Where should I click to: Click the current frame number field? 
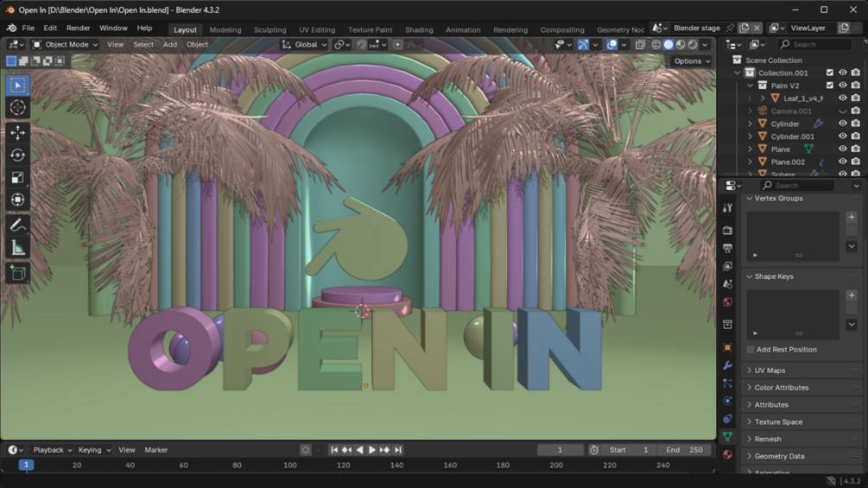[x=560, y=450]
